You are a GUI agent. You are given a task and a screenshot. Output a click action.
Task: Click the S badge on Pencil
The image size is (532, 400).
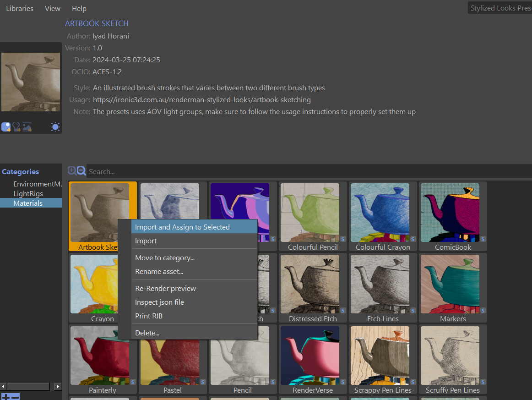click(x=272, y=382)
